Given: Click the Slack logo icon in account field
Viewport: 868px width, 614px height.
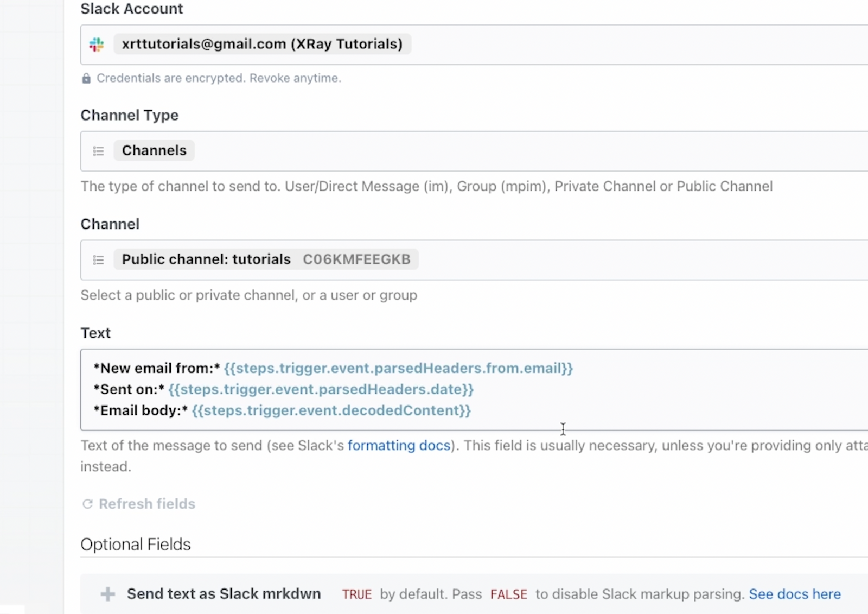Looking at the screenshot, I should pos(97,45).
